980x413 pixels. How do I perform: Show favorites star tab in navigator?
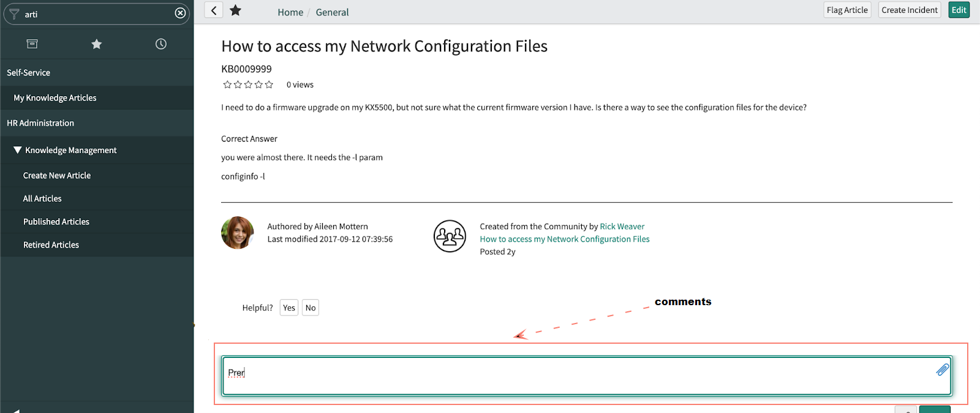pyautogui.click(x=97, y=44)
